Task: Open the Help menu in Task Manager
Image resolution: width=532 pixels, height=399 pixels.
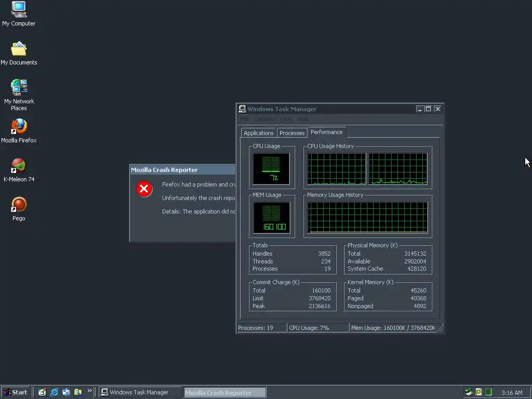Action: (303, 119)
